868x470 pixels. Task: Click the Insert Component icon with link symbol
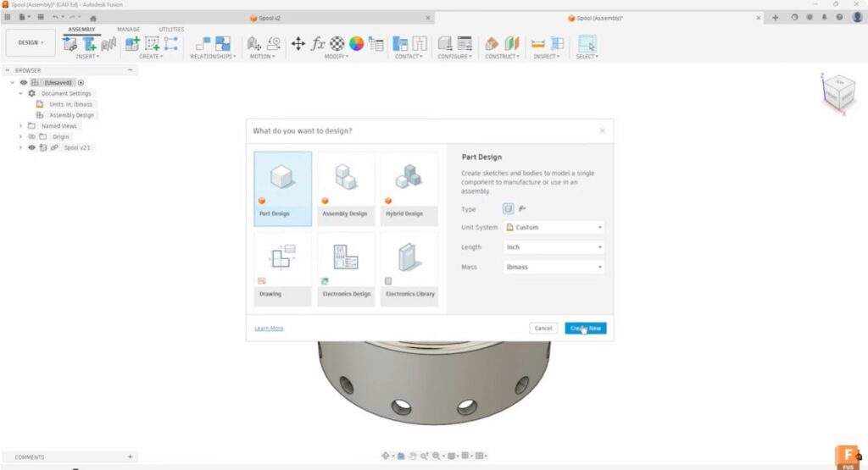click(x=70, y=44)
